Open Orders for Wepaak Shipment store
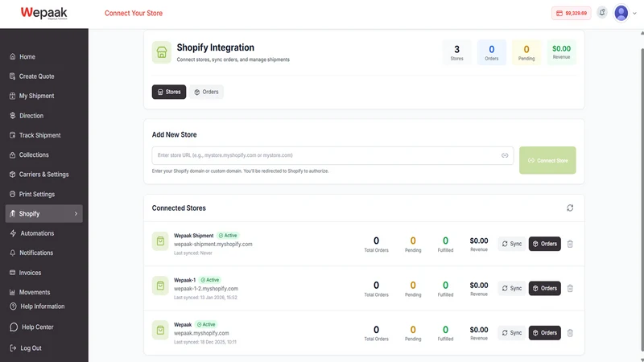 [x=545, y=244]
